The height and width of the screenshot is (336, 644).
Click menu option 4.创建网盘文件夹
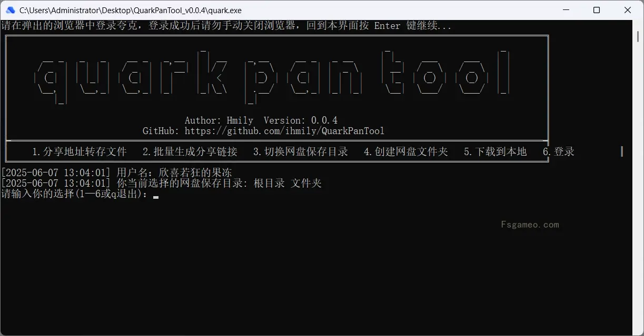(406, 152)
